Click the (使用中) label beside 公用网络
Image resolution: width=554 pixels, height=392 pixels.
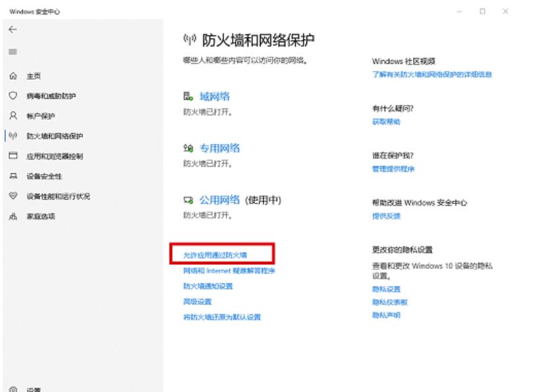tap(263, 200)
